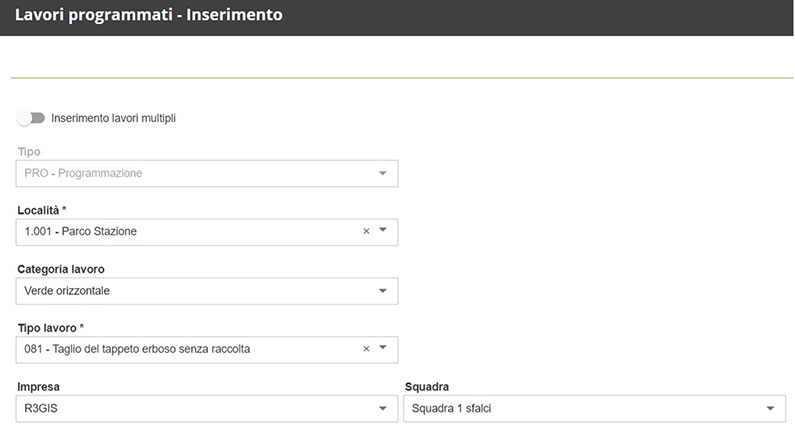Image resolution: width=795 pixels, height=430 pixels.
Task: Open the Tipo lavoro dropdown arrow
Action: (382, 349)
